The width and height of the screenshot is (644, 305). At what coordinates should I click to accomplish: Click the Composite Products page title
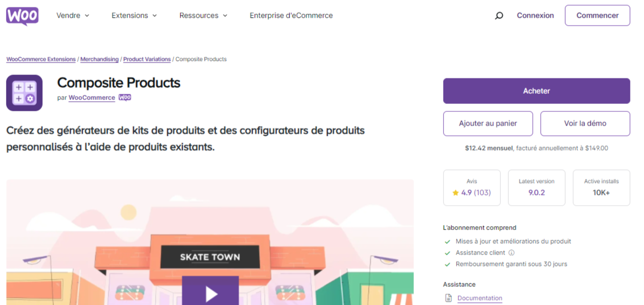pos(119,83)
